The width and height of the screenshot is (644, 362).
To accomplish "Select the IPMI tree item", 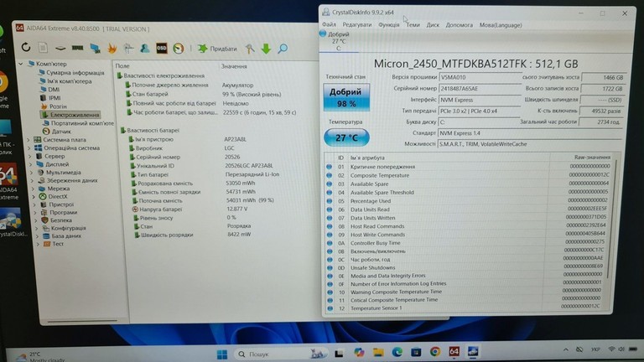I will tap(55, 98).
